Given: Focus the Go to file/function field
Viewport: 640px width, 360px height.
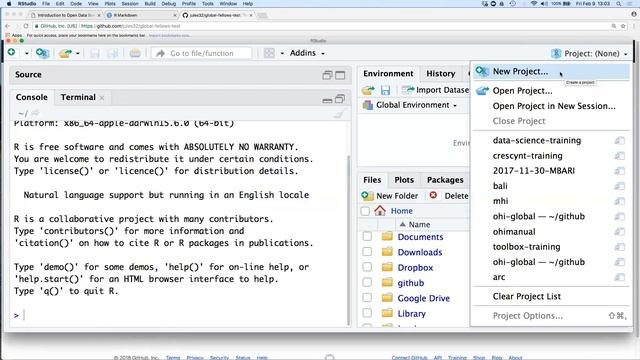Looking at the screenshot, I should 202,53.
